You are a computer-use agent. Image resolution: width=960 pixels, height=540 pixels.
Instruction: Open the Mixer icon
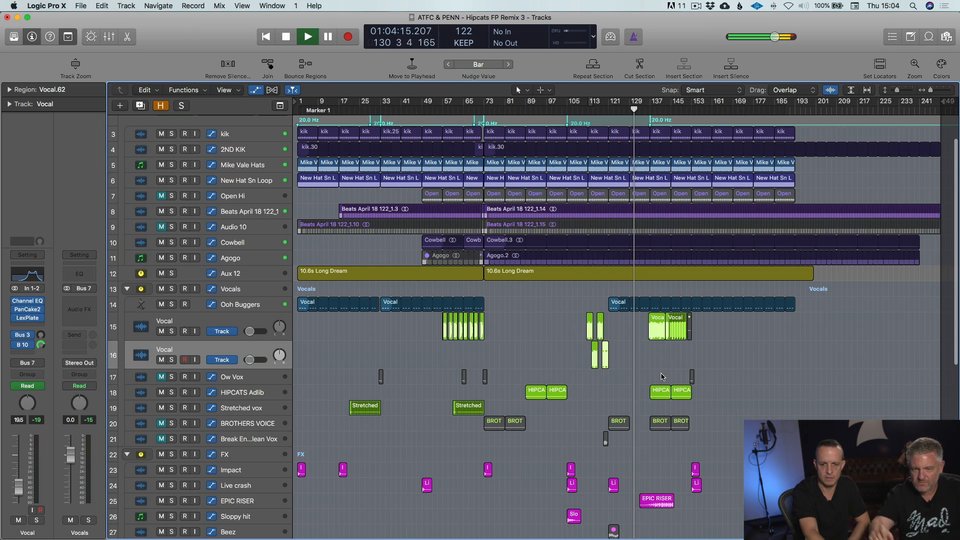(x=109, y=37)
